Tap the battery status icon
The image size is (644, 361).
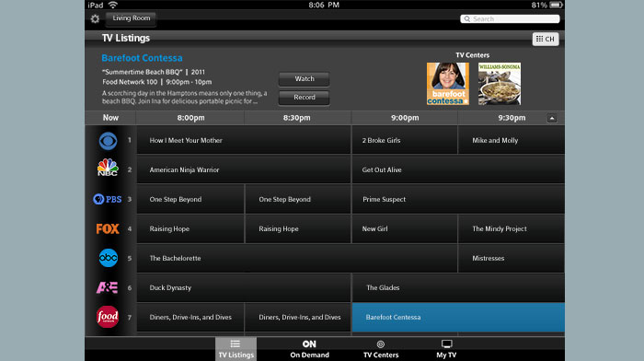coord(556,5)
